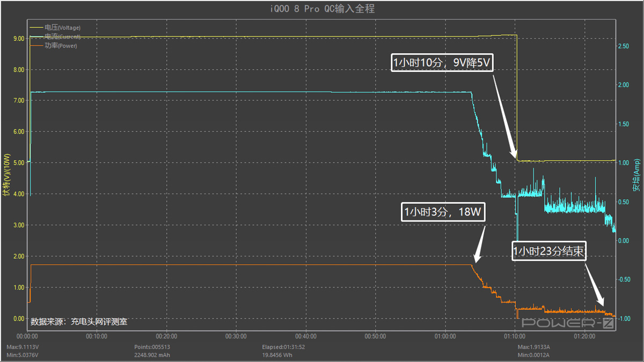Toggle the 功率(Power) legend entry
644x362 pixels.
point(61,46)
